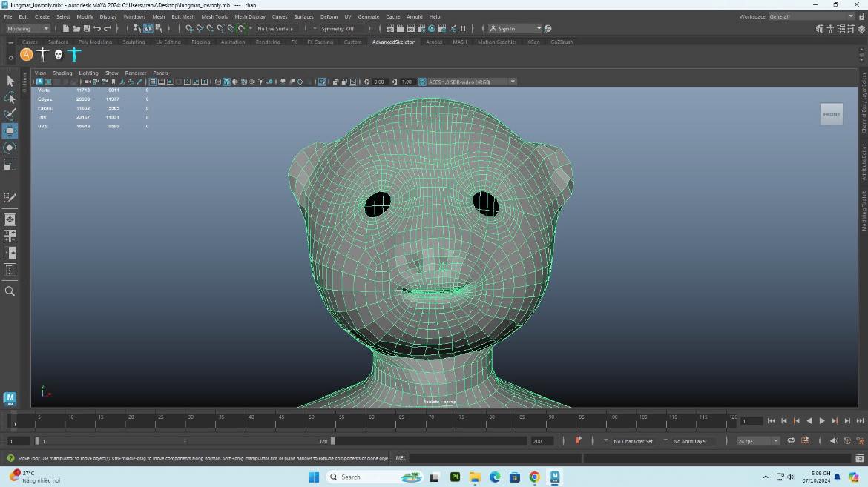Toggle the viewport grid display button
The image size is (868, 487).
(153, 82)
